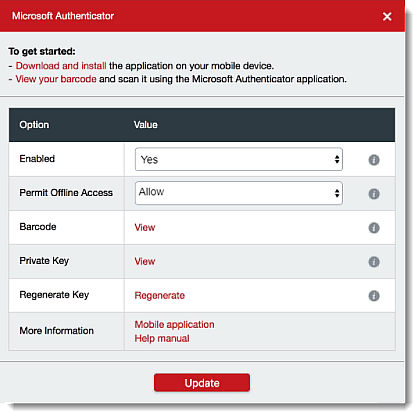Click the info icon for Enabled
Image resolution: width=413 pixels, height=411 pixels.
click(x=374, y=160)
